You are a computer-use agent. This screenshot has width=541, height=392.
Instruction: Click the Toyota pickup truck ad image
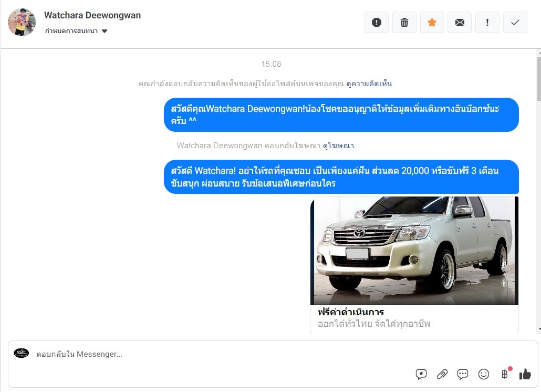pos(414,250)
